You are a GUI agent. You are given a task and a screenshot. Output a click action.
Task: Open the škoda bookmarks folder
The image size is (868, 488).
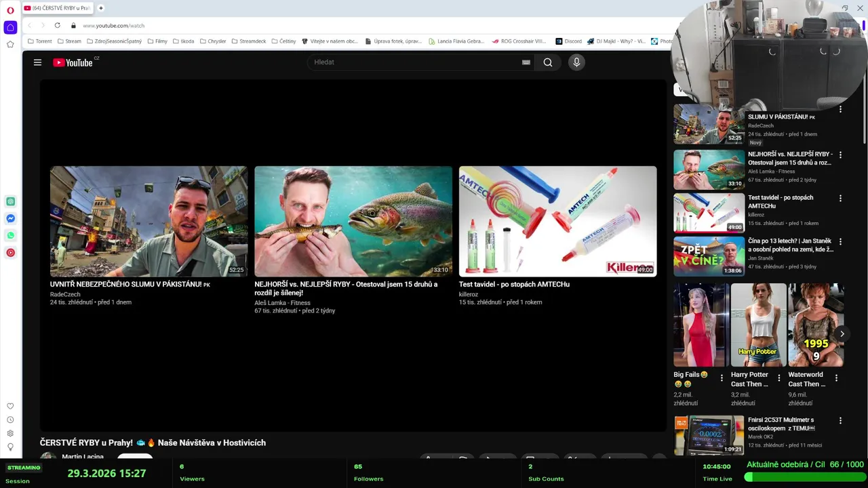coord(183,41)
